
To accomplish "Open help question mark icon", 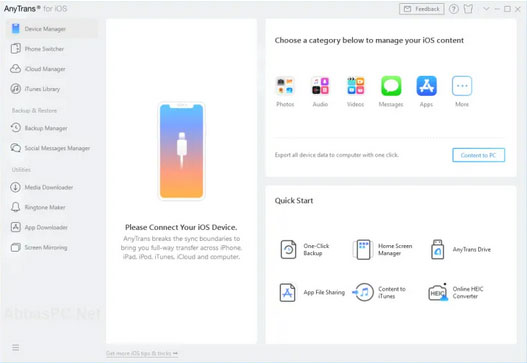I will coord(454,9).
